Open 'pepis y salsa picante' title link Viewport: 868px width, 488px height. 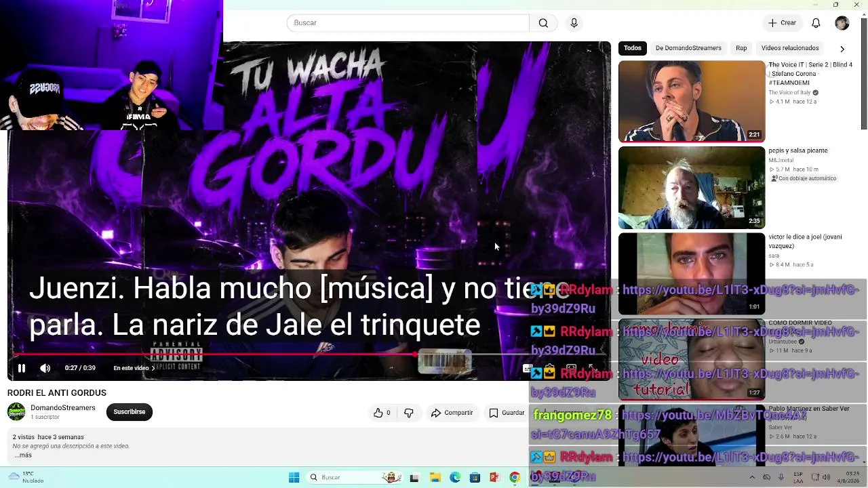(x=798, y=150)
